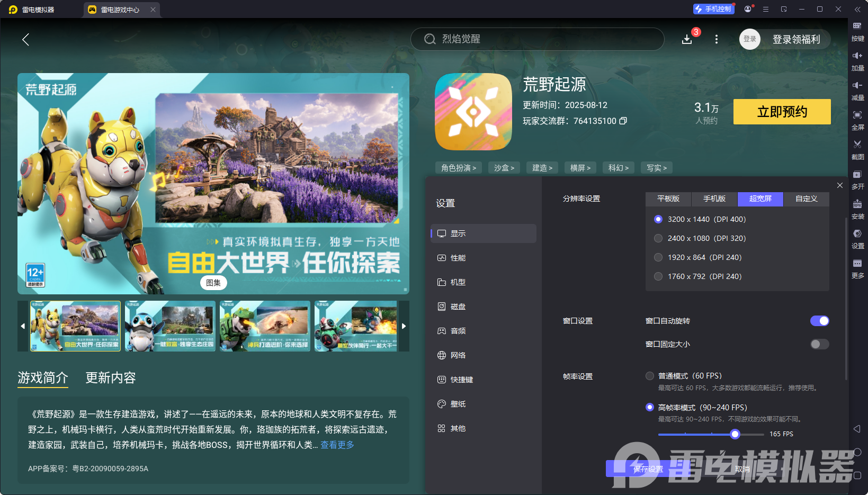The height and width of the screenshot is (495, 868).
Task: Open the 角色扮演 category tag
Action: 458,167
